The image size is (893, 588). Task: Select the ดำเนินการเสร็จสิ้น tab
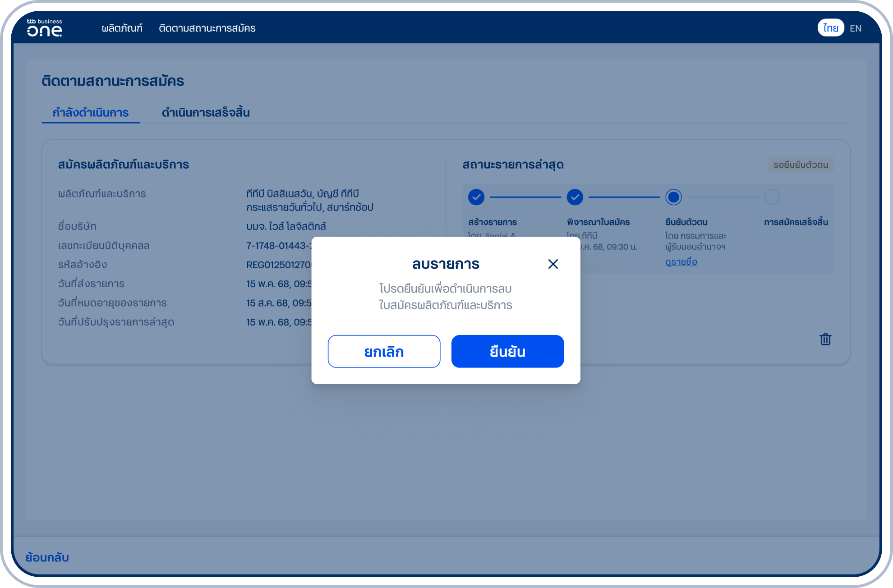coord(206,113)
